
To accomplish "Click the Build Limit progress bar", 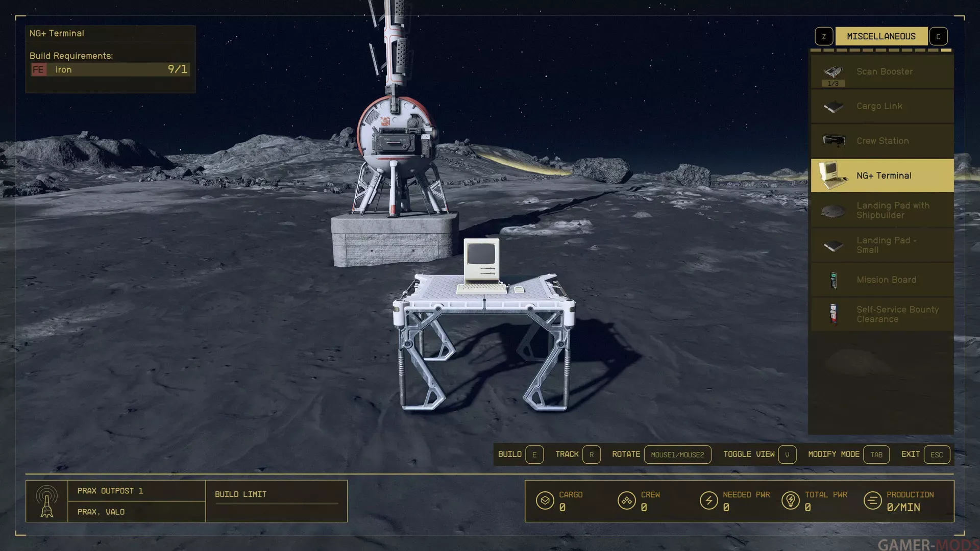I will pyautogui.click(x=277, y=504).
